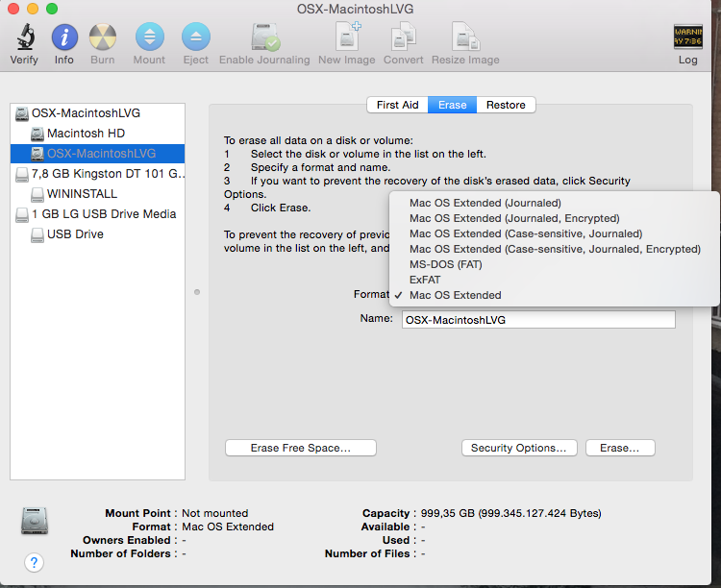Select the WININSTALL volume in sidebar

pyautogui.click(x=82, y=193)
